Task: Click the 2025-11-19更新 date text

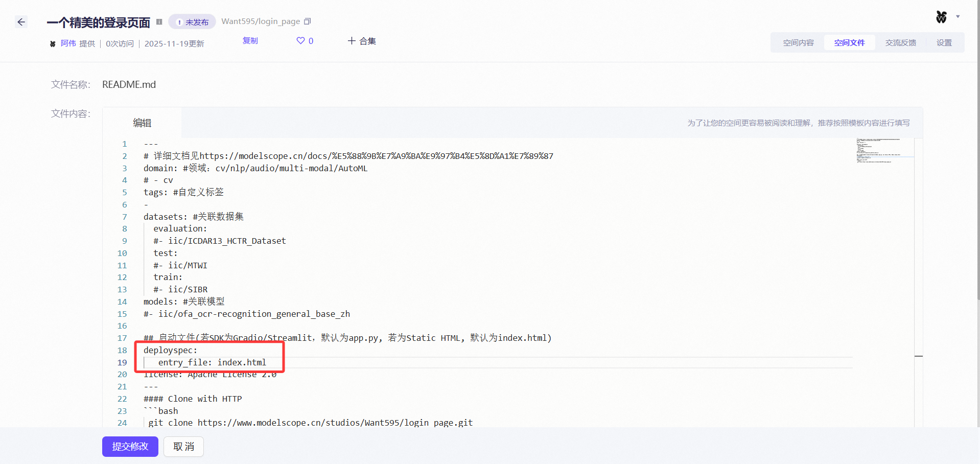Action: tap(174, 44)
